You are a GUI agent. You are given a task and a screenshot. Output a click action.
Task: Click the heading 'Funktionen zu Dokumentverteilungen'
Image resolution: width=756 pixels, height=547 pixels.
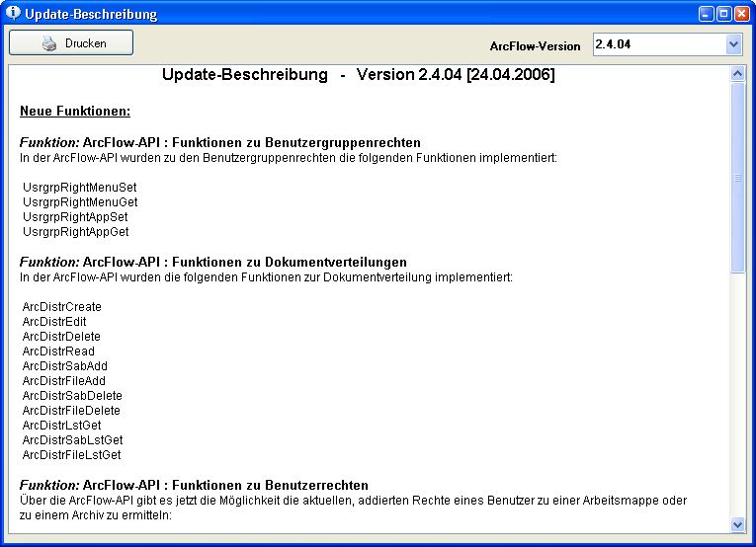(x=290, y=263)
